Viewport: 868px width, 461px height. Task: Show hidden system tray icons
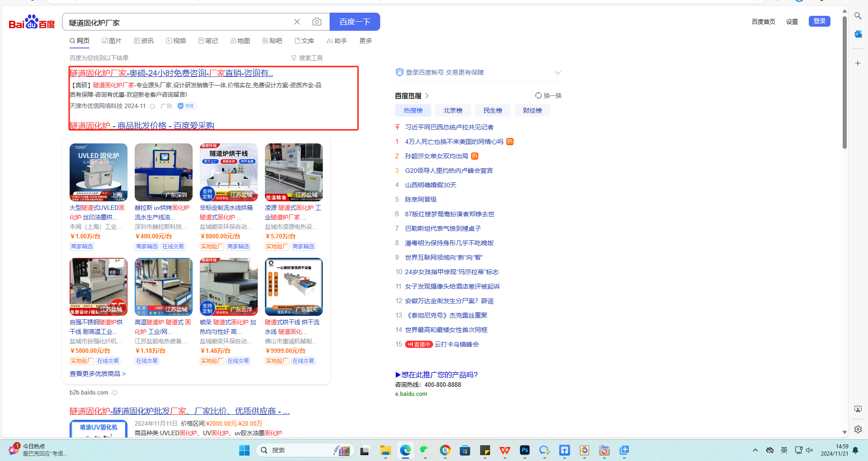tap(755, 450)
